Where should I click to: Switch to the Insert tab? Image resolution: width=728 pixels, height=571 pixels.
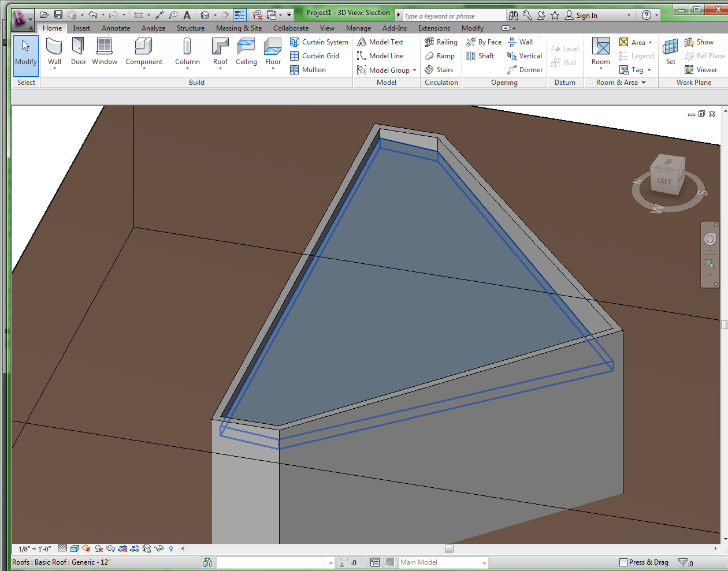tap(81, 28)
